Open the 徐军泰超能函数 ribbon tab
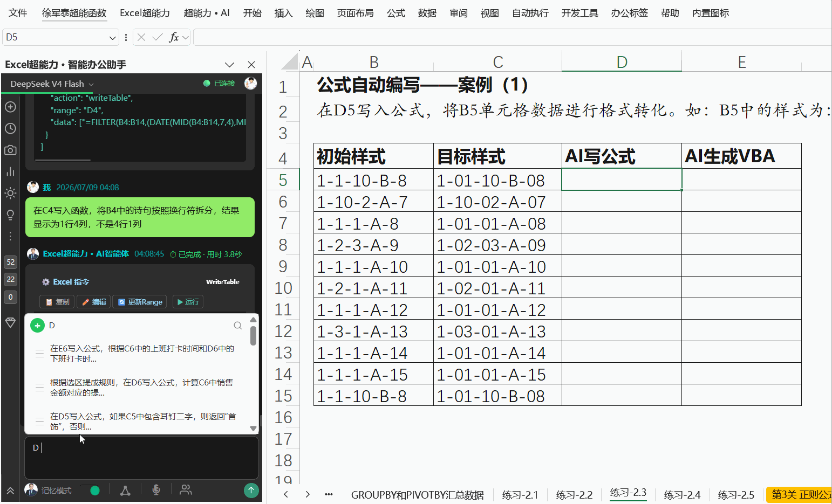Image resolution: width=832 pixels, height=504 pixels. [74, 13]
